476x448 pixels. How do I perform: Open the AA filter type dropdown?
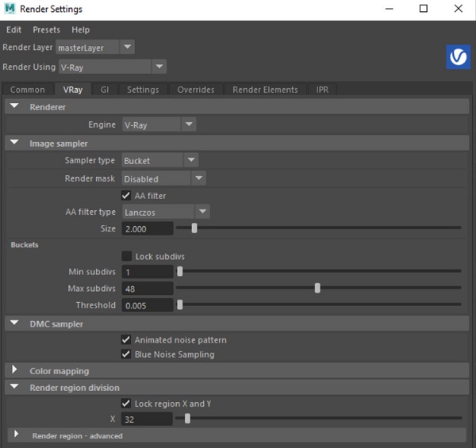click(165, 212)
